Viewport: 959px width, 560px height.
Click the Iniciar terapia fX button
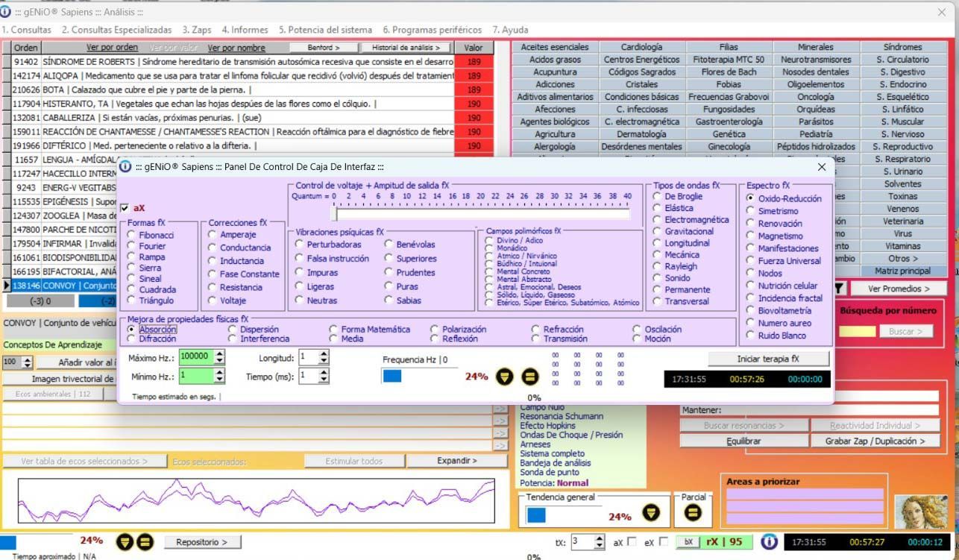pyautogui.click(x=768, y=359)
